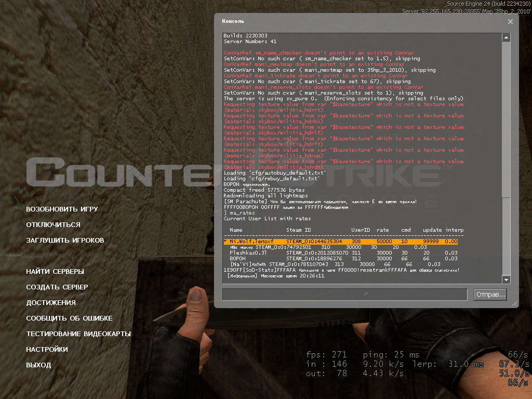Click the 'fps: 271' net graph readout
This screenshot has width=532, height=399.
click(x=326, y=355)
